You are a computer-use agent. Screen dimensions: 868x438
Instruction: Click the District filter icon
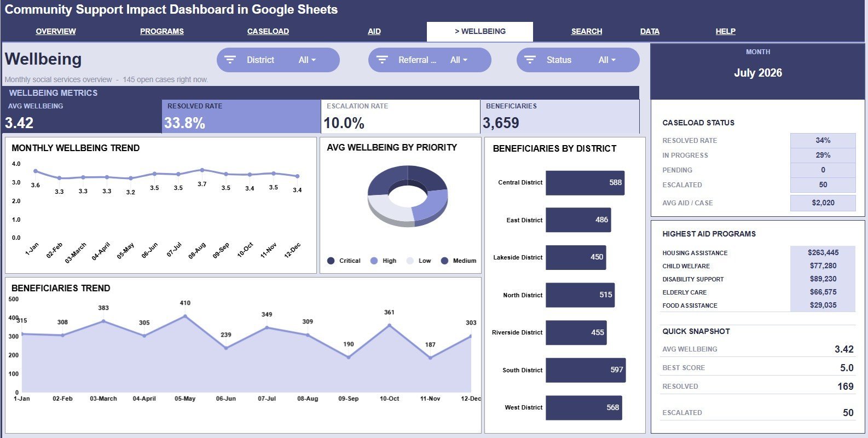[230, 60]
